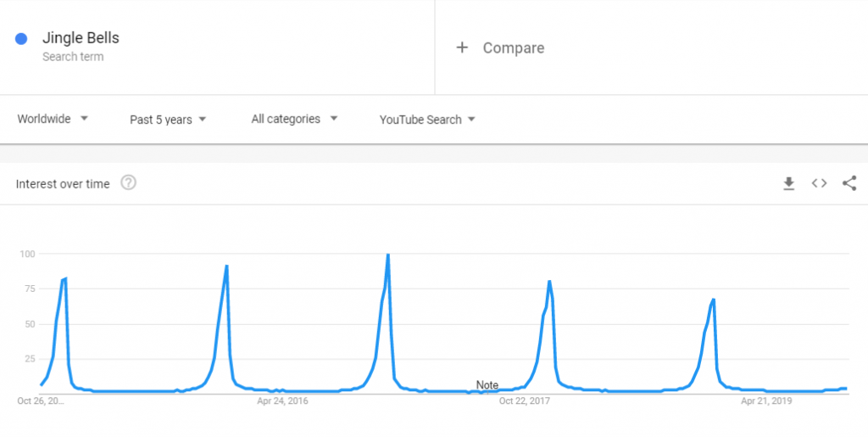Click the Oct 22, 2017 axis label
The width and height of the screenshot is (868, 437).
pyautogui.click(x=525, y=401)
